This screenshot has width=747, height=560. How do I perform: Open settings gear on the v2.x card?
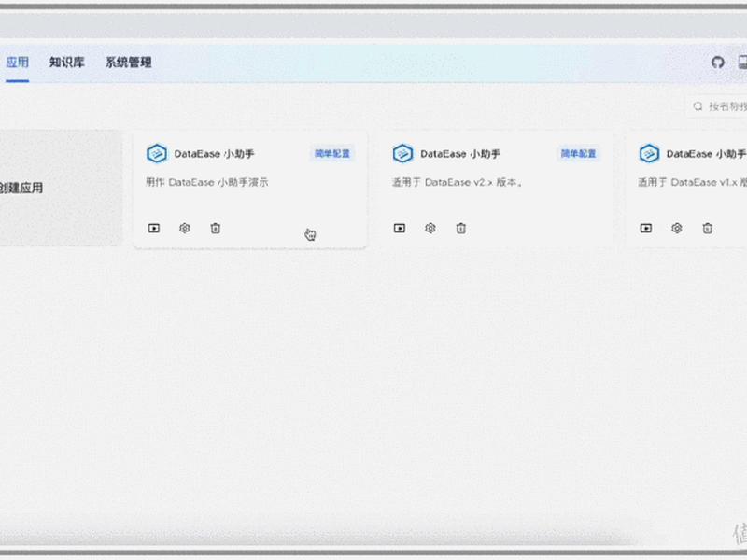point(430,228)
